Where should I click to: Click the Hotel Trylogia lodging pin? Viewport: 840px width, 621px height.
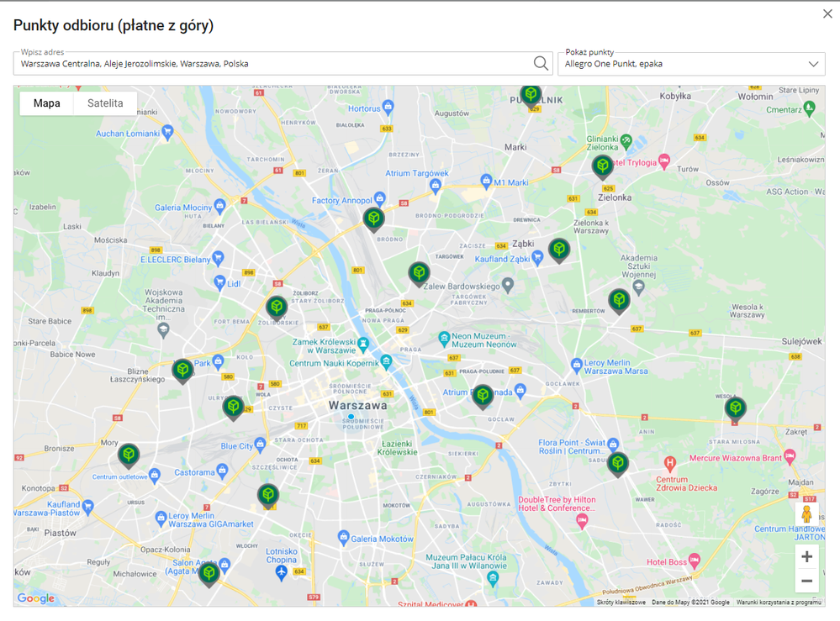(664, 161)
